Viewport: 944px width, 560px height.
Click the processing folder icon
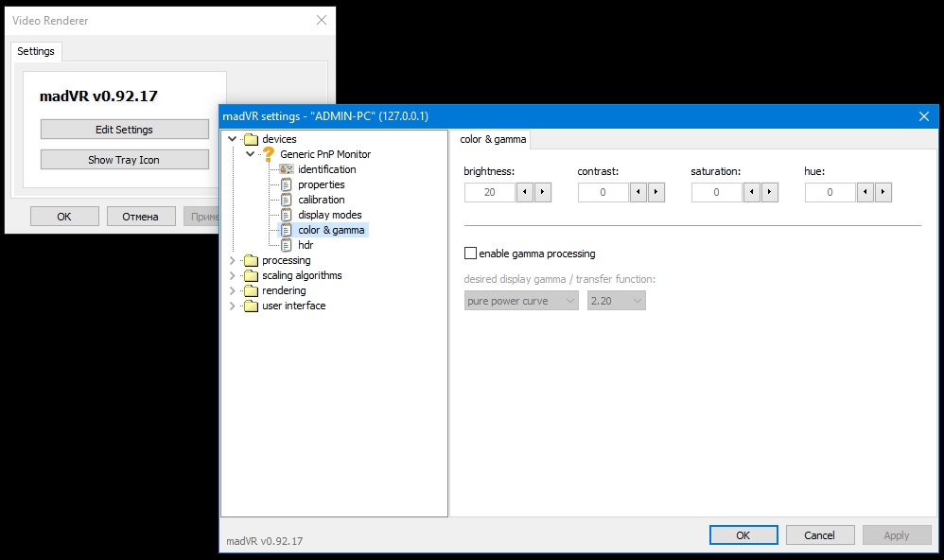tap(251, 260)
